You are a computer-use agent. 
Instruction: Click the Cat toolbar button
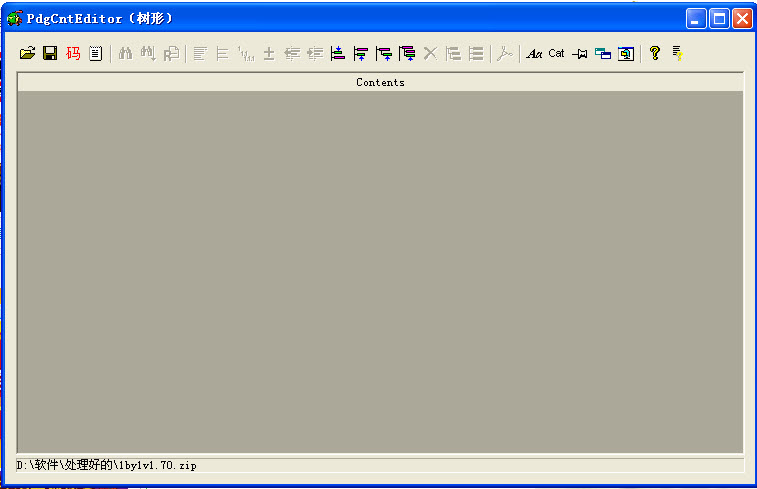pyautogui.click(x=556, y=54)
